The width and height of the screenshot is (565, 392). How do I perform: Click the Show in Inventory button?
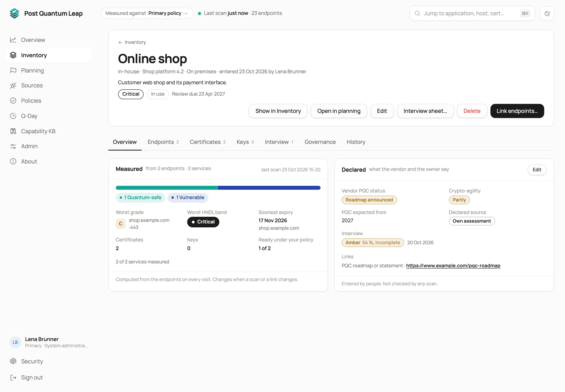coord(278,111)
